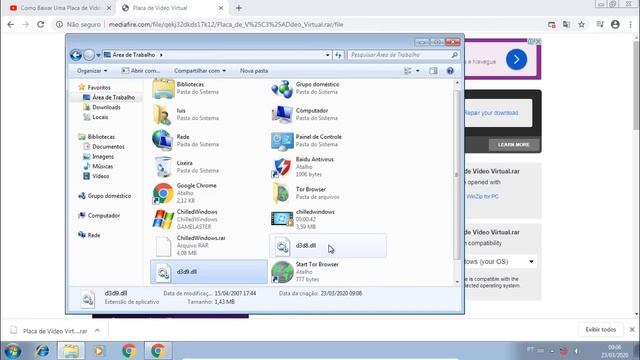640x360 pixels.
Task: Bookmark this page with the star icon
Action: (x=581, y=24)
